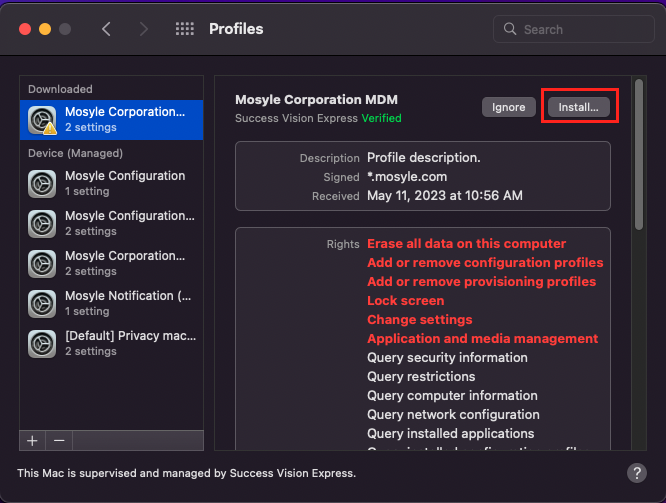This screenshot has height=503, width=666.
Task: Show all preferences via grid icon
Action: [x=185, y=29]
